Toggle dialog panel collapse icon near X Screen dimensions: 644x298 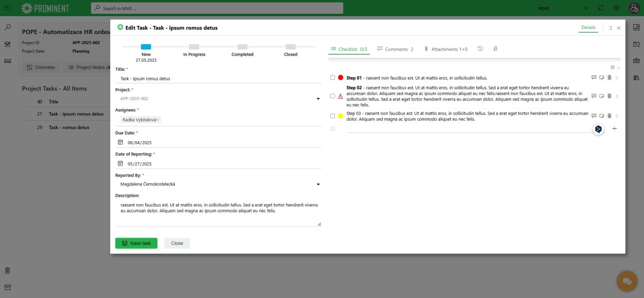click(x=611, y=28)
